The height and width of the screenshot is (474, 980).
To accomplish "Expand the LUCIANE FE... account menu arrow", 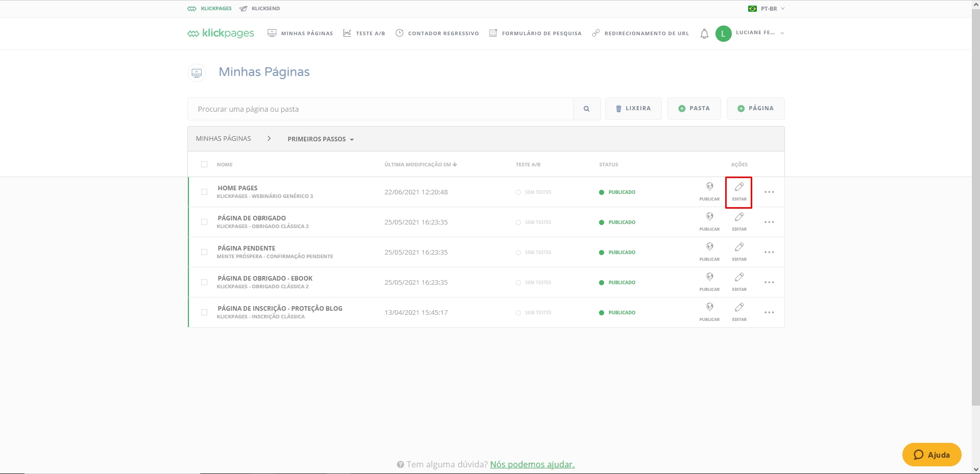I will point(782,33).
